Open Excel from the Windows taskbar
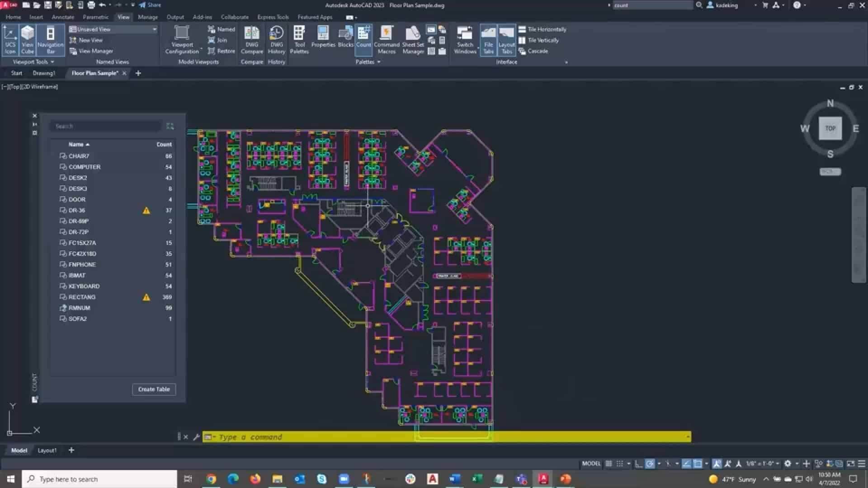Viewport: 868px width, 488px height. click(x=477, y=479)
